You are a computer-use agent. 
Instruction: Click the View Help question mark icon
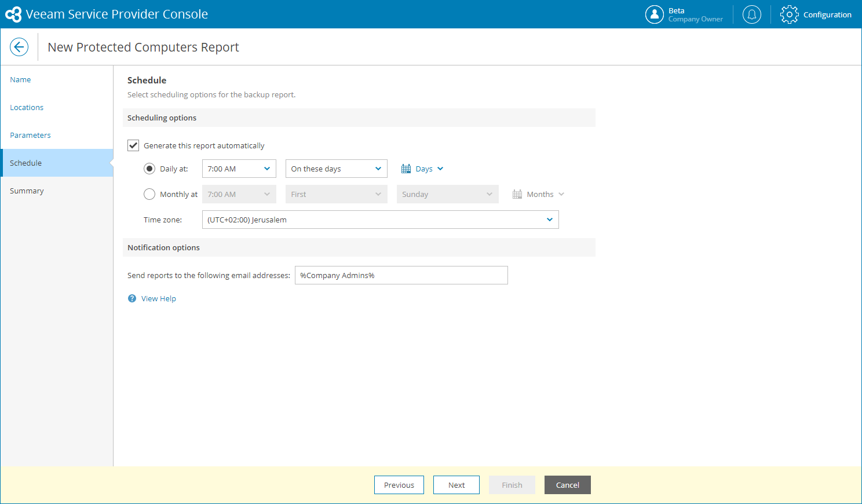pyautogui.click(x=132, y=298)
